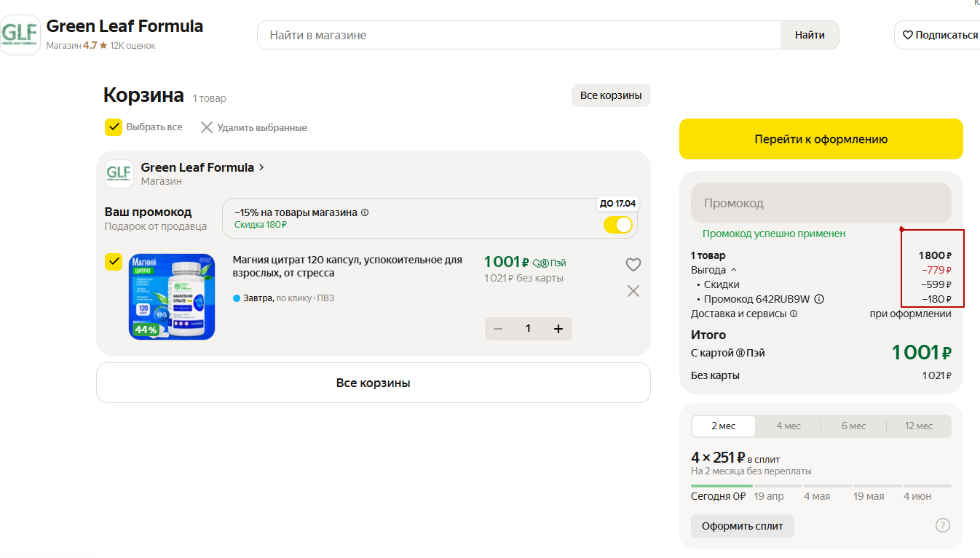Open product title Магния цитрат 120 капсул
This screenshot has height=558, width=980.
[x=347, y=266]
